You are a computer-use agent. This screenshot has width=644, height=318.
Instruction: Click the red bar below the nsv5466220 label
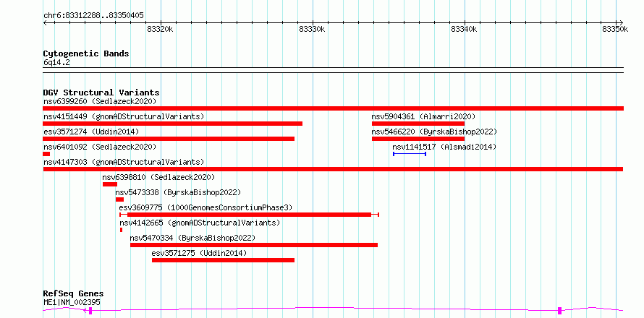click(418, 139)
